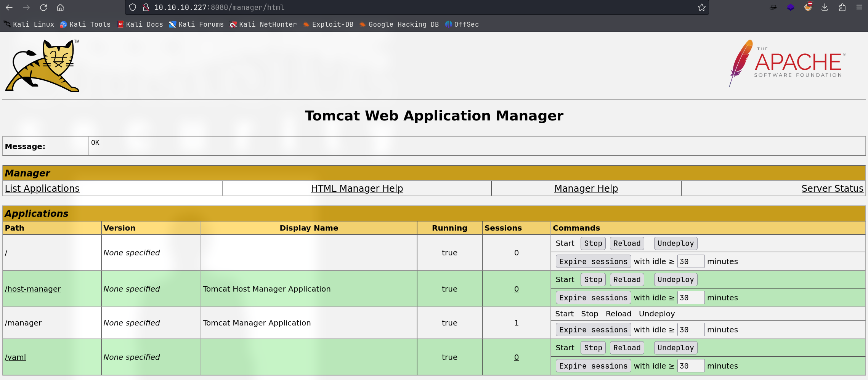Open the browser hamburger menu
The image size is (868, 380).
[859, 7]
